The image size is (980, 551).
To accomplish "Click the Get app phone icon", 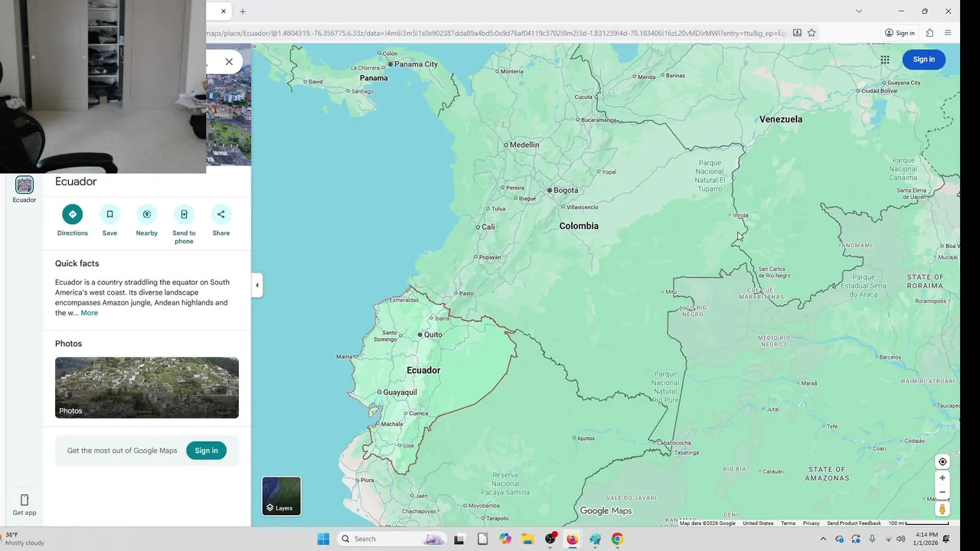I will coord(24,500).
